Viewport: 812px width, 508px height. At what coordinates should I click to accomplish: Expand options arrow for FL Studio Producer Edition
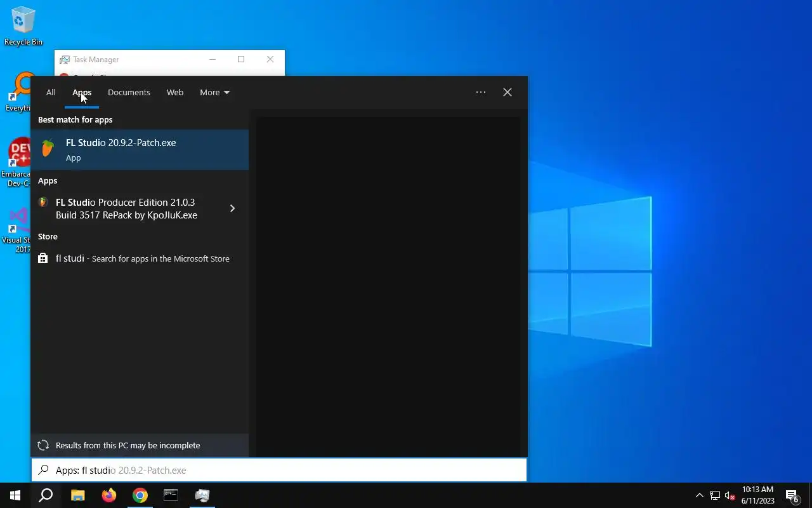click(x=232, y=208)
